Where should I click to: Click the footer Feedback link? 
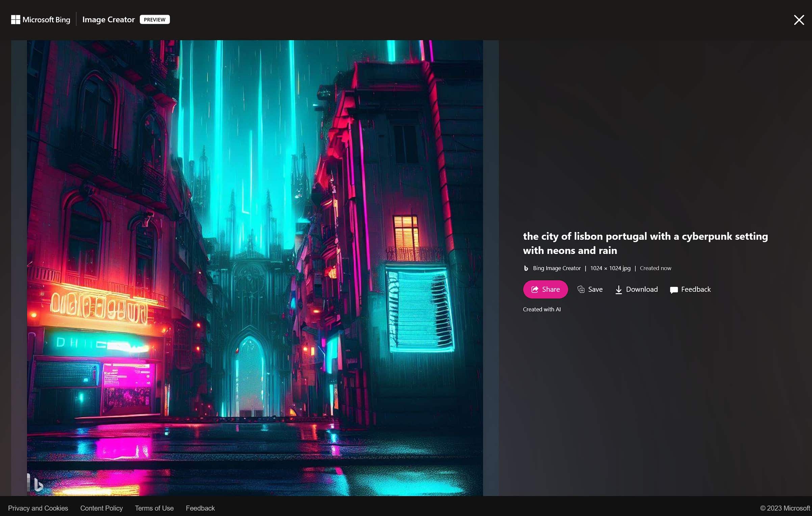point(200,508)
